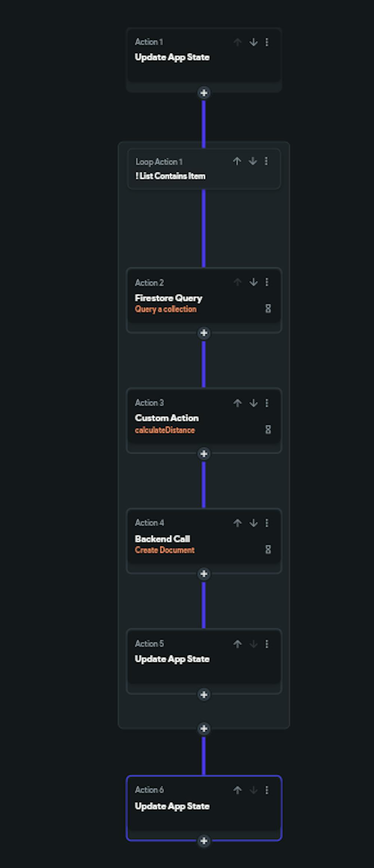Open the three-dot menu on Action 6
374x868 pixels.
point(267,790)
